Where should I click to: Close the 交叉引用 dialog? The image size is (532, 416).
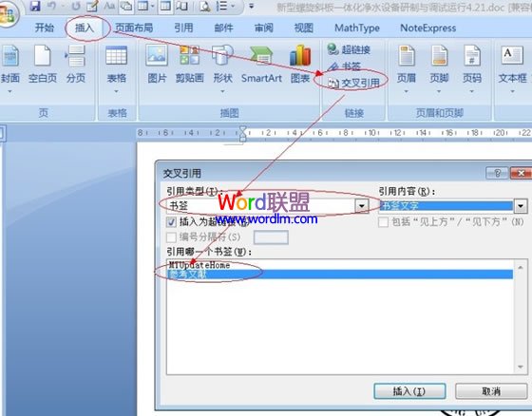pos(521,173)
